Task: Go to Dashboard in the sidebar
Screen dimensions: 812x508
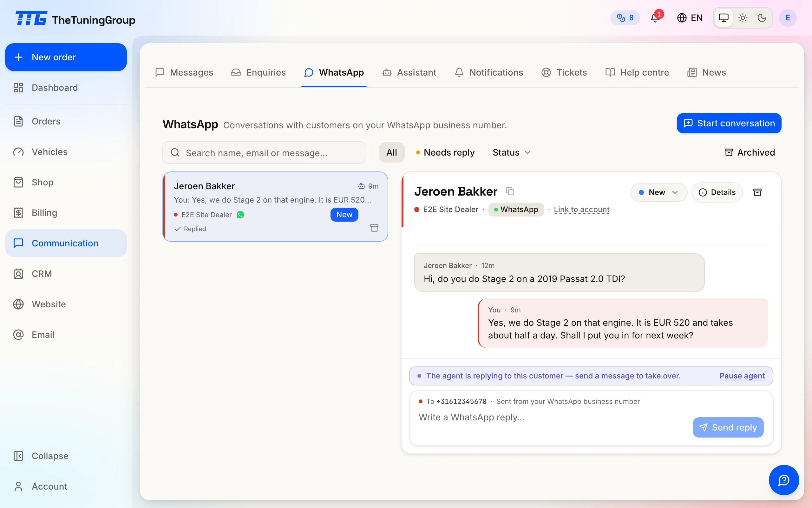Action: pos(66,88)
